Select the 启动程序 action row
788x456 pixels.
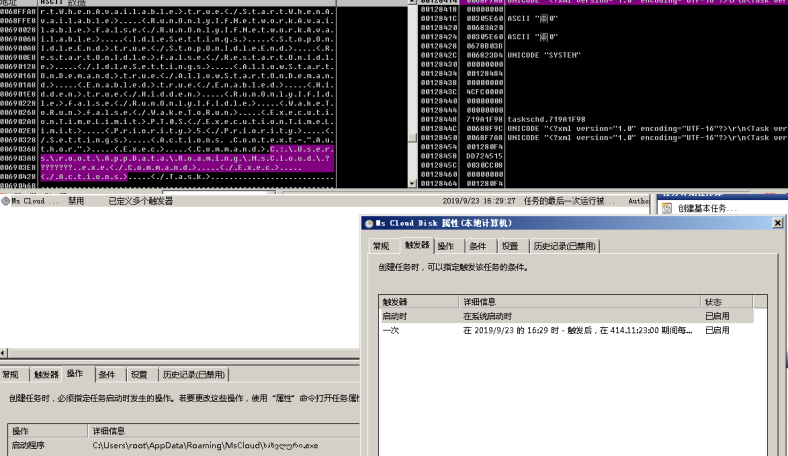183,445
